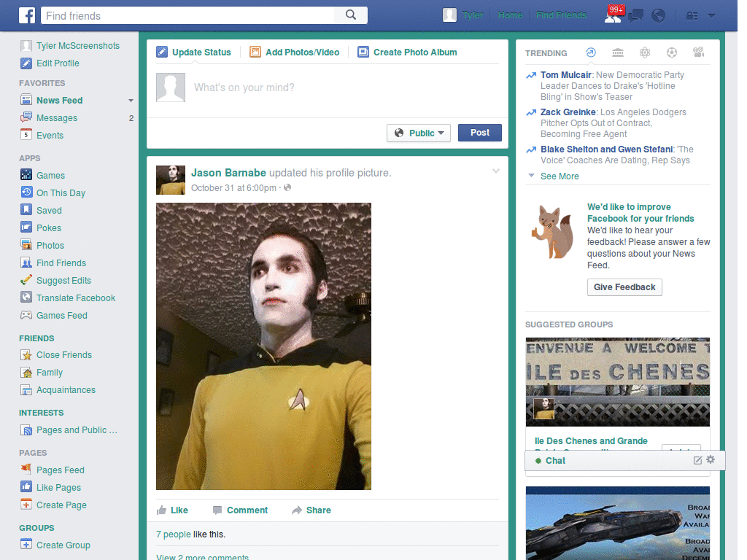Click the Games Feed controller icon
This screenshot has height=560, width=747.
coord(26,315)
